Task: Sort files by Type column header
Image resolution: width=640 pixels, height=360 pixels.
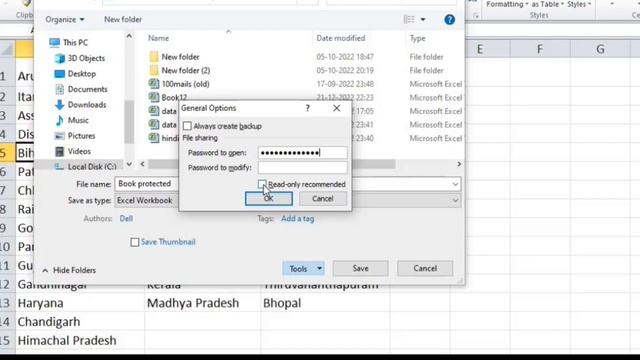Action: tap(418, 38)
